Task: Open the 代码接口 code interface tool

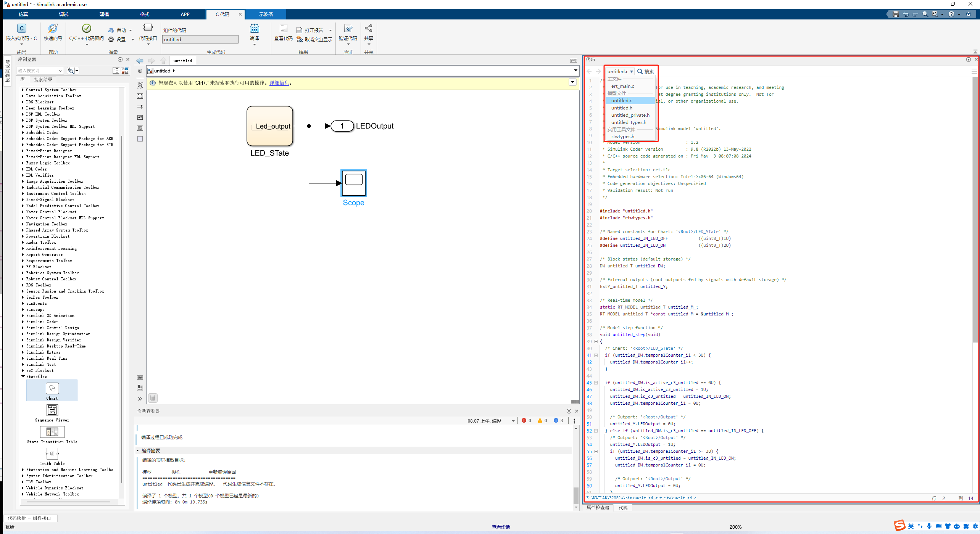Action: [148, 34]
